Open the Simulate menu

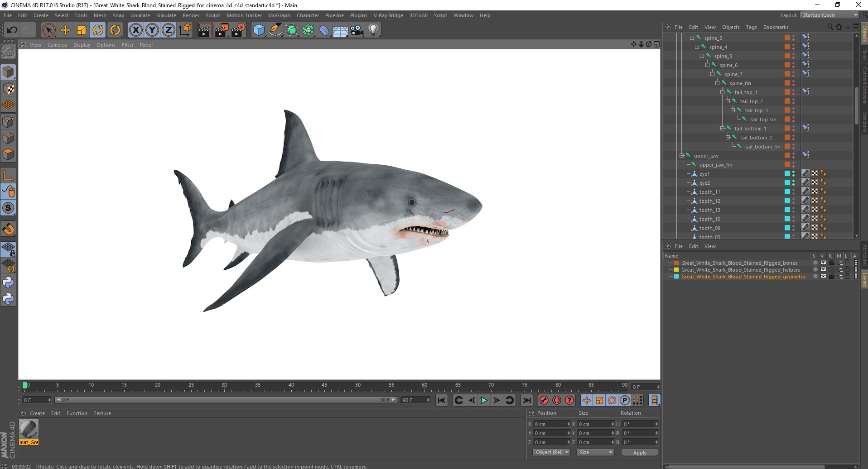click(166, 15)
